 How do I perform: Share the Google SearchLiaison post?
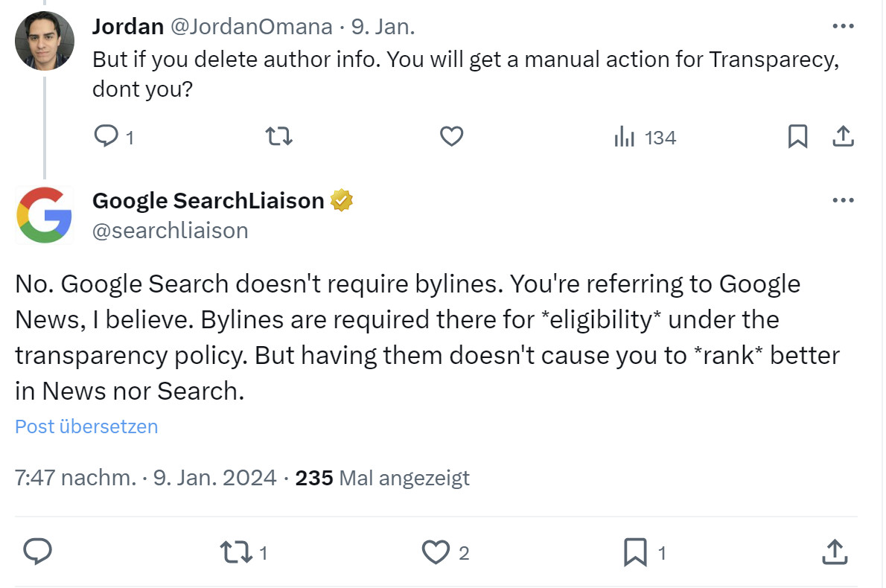pos(833,552)
